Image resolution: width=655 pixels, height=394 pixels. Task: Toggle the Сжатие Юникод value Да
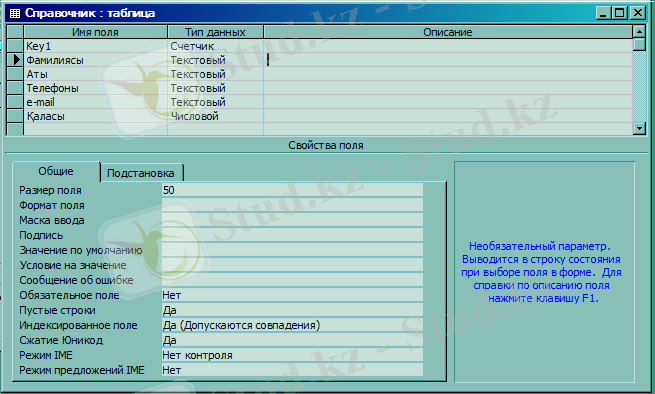point(292,340)
